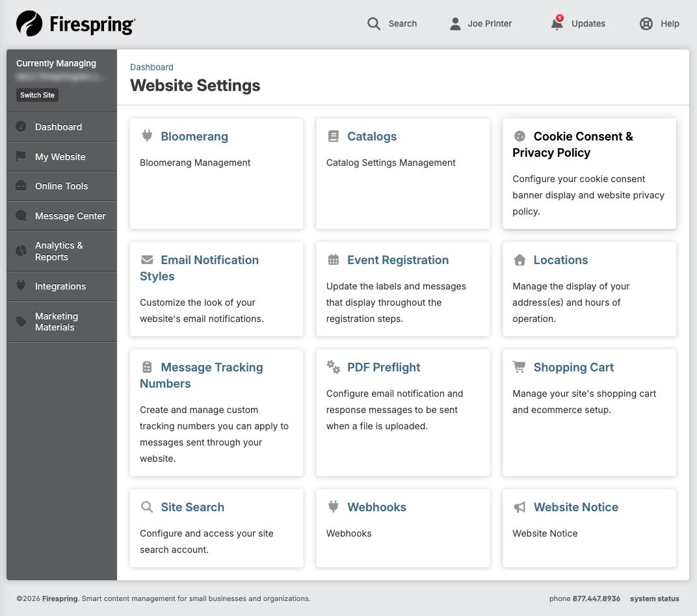Click the Shopping Cart icon
697x616 pixels.
tap(519, 367)
